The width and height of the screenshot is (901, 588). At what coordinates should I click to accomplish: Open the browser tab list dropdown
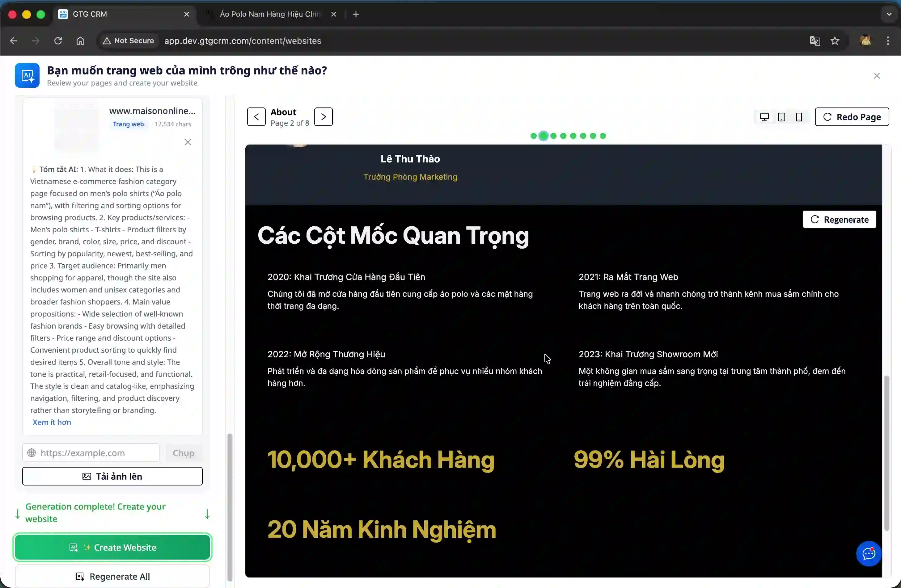pos(889,15)
